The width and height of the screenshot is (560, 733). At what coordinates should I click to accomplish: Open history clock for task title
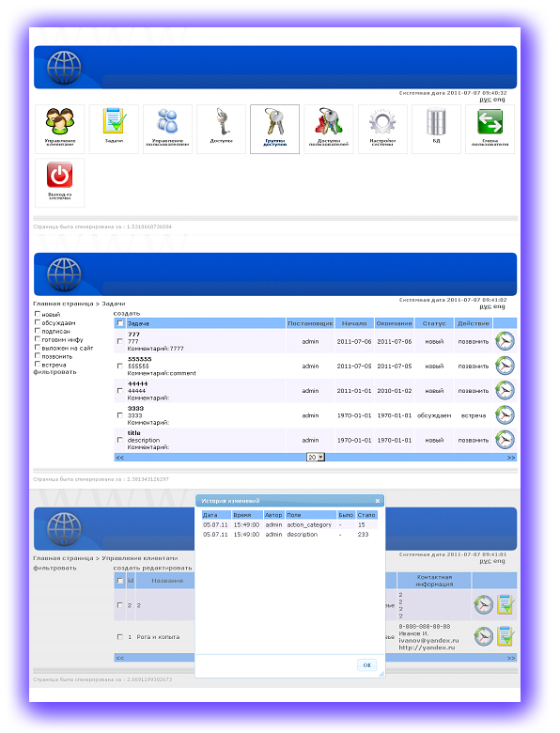[x=505, y=440]
